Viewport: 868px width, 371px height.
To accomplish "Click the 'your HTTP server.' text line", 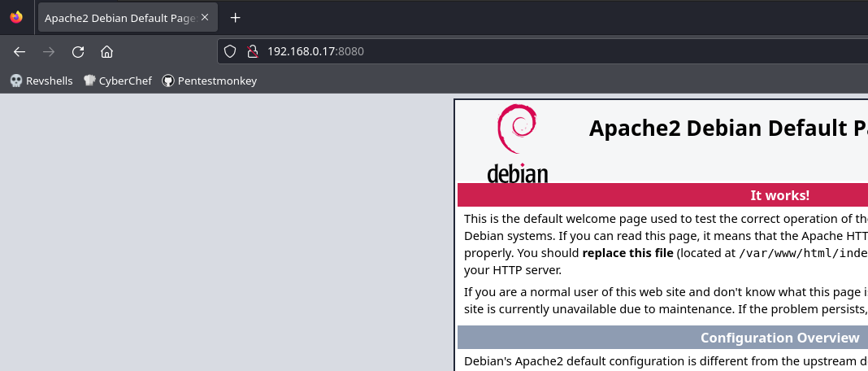I will point(513,271).
